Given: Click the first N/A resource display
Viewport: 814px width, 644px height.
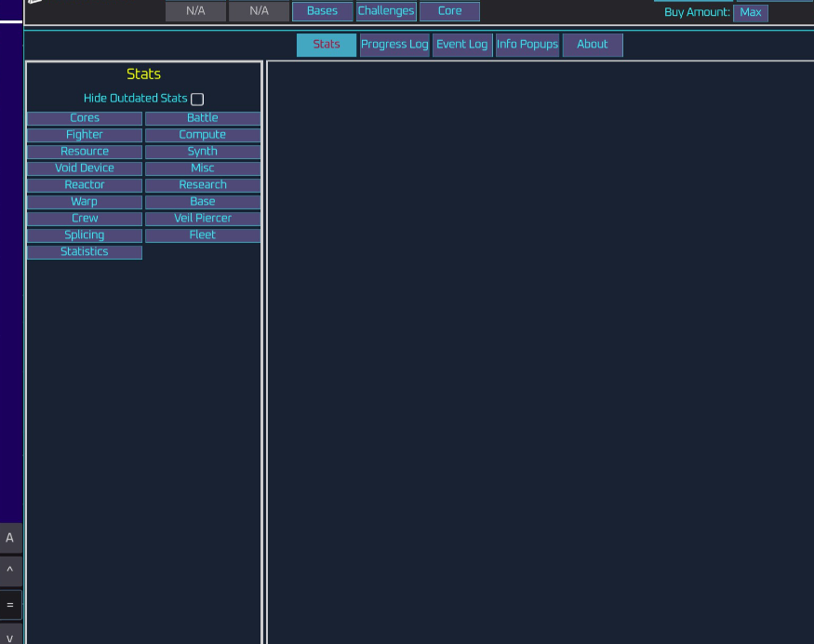Looking at the screenshot, I should pos(195,11).
